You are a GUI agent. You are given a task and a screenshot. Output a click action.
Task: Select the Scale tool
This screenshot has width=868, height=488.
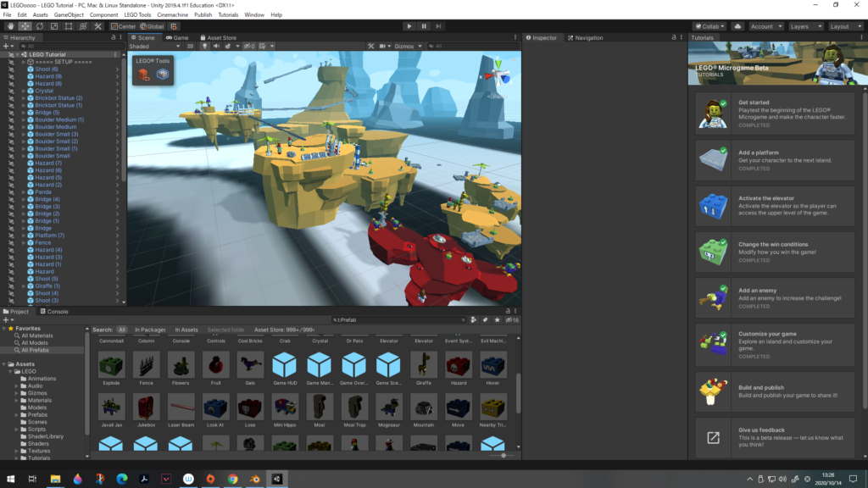coord(53,26)
